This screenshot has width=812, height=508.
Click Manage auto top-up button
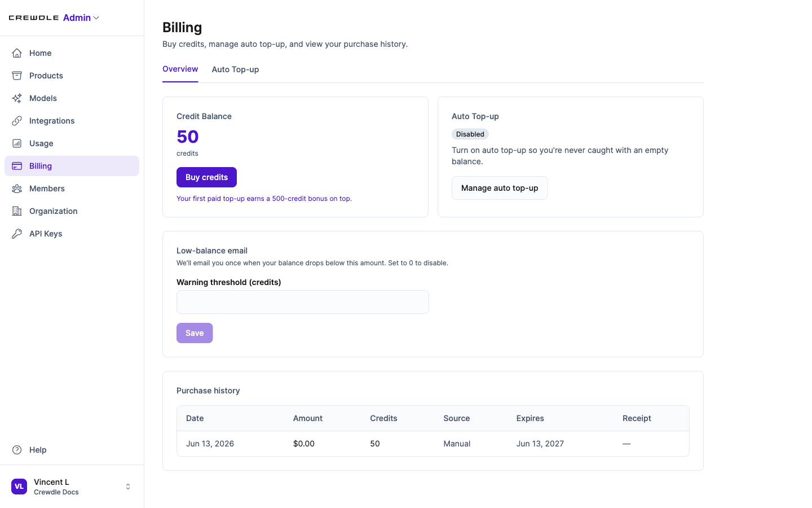(500, 188)
